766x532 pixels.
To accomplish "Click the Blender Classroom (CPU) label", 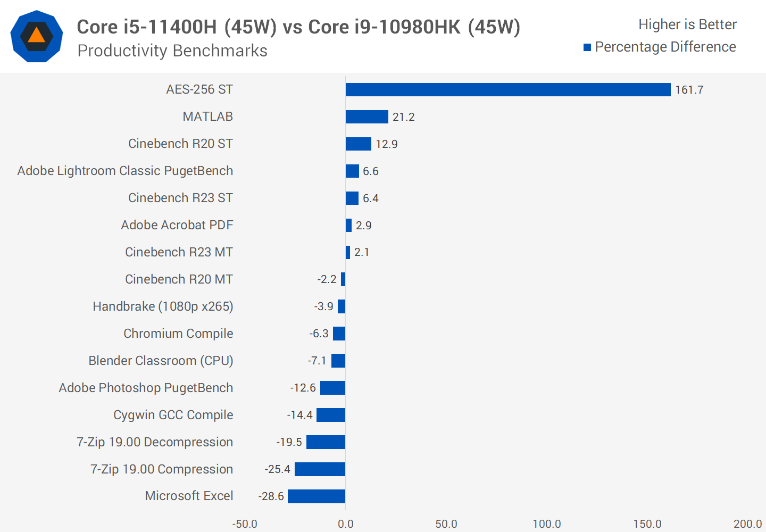I will 161,361.
